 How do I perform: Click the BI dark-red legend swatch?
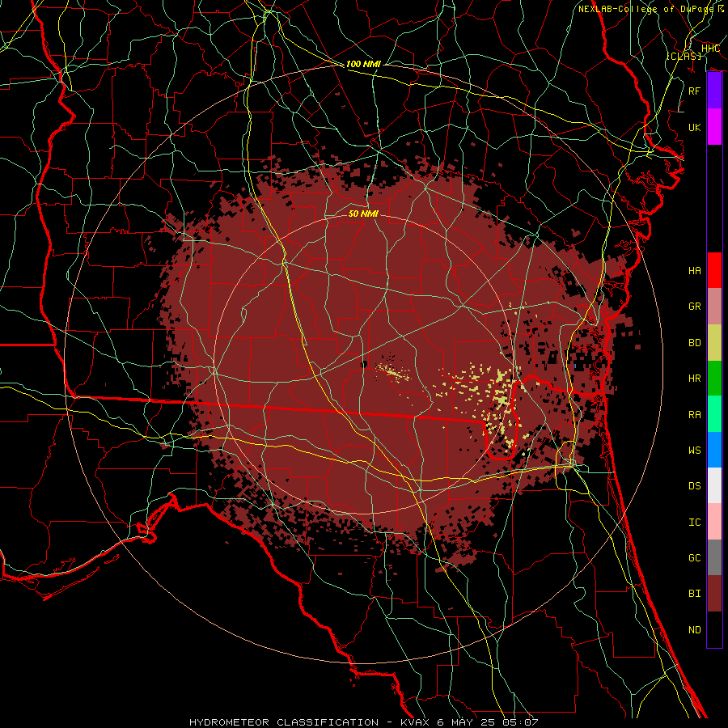tap(714, 594)
